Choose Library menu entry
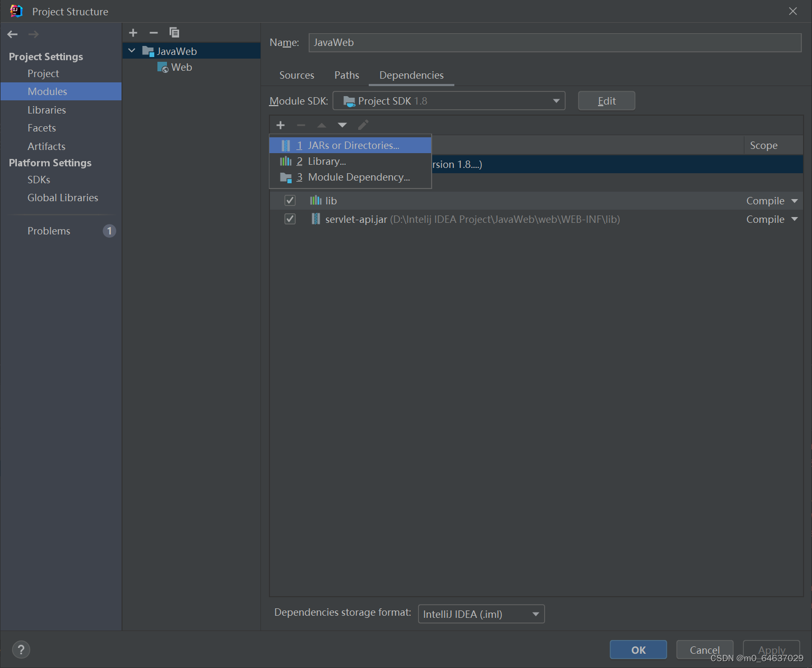Viewport: 812px width, 668px height. tap(350, 161)
